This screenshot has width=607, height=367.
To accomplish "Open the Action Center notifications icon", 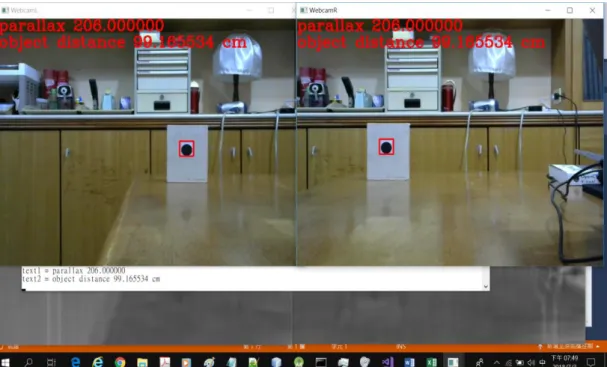I will 591,362.
